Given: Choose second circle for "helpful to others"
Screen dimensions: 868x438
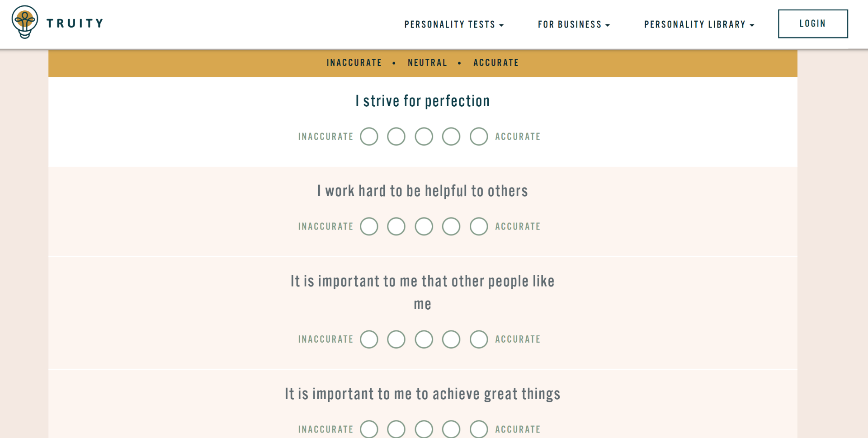Looking at the screenshot, I should tap(396, 226).
